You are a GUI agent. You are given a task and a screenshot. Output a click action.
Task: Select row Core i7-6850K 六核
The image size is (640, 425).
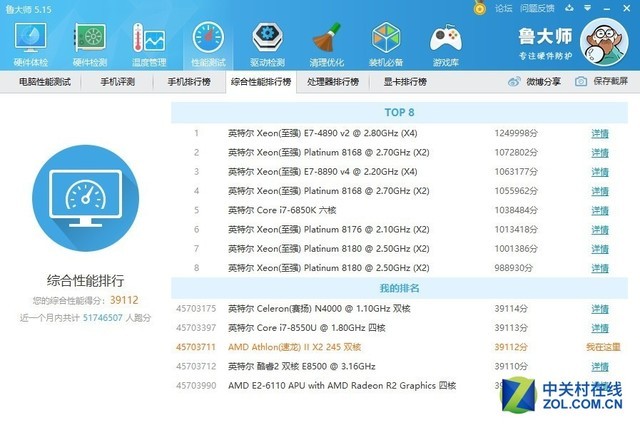pyautogui.click(x=399, y=210)
